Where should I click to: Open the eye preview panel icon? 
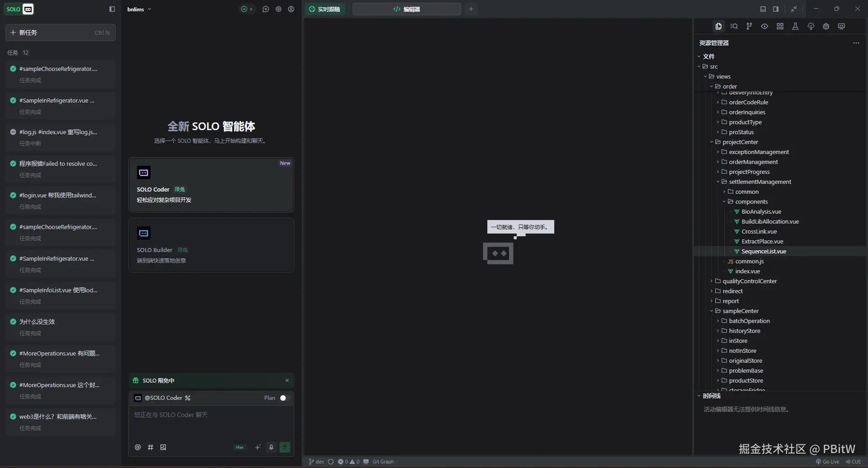pos(764,26)
